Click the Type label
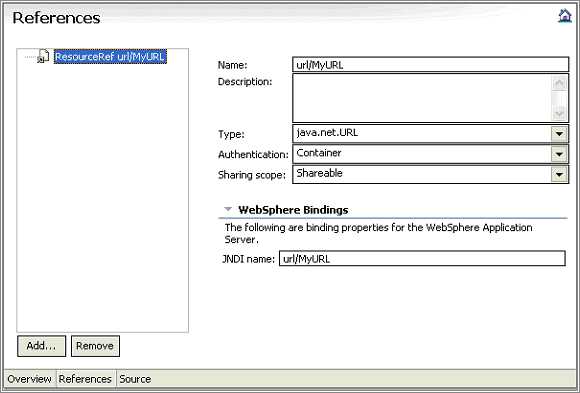Viewport: 580px width, 393px height. 231,134
